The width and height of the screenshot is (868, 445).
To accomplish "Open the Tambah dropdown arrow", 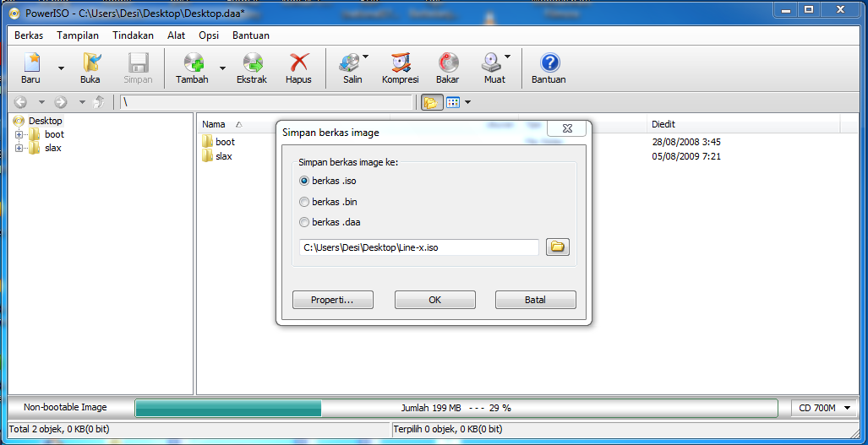I will coord(222,68).
